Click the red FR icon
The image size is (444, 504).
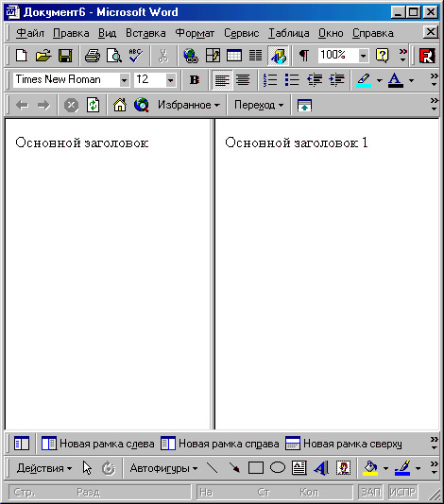[427, 56]
